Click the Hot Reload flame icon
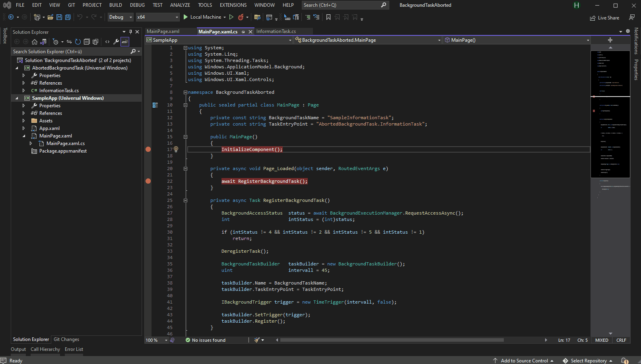This screenshot has width=641, height=364. coord(241,17)
